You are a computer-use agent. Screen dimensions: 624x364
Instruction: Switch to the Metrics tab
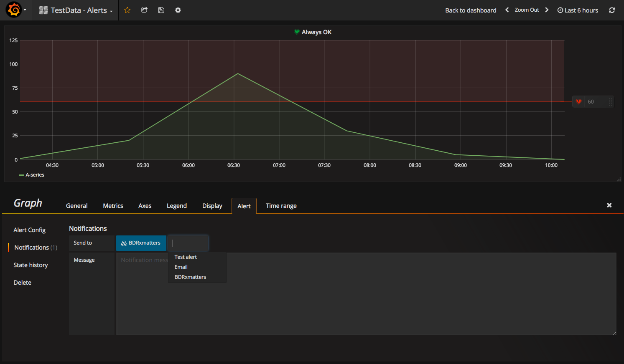tap(113, 206)
